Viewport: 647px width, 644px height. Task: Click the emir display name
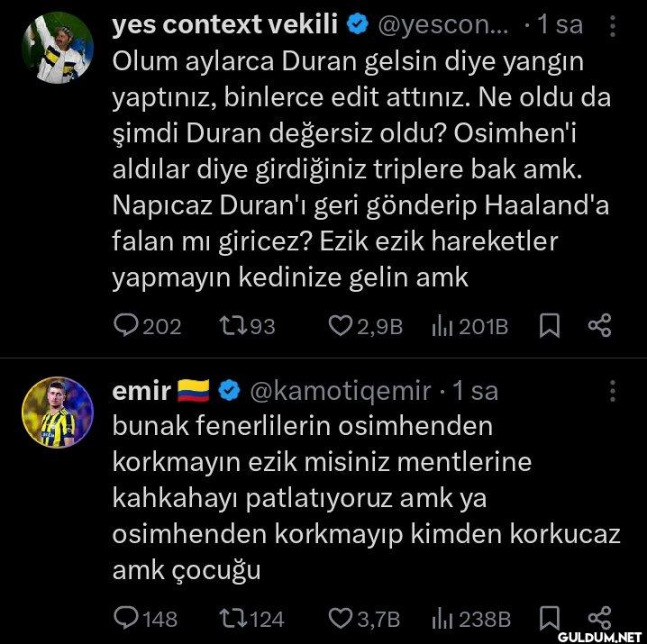141,391
